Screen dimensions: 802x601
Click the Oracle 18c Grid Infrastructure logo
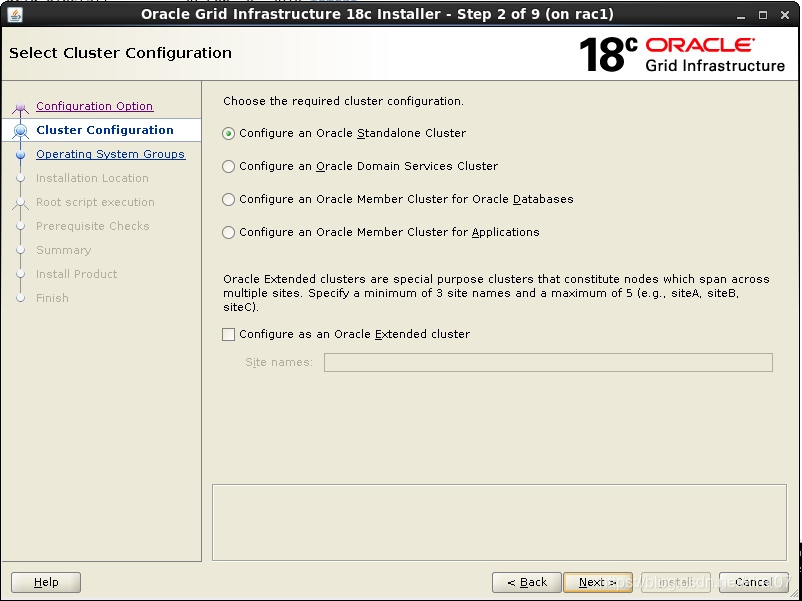(682, 54)
